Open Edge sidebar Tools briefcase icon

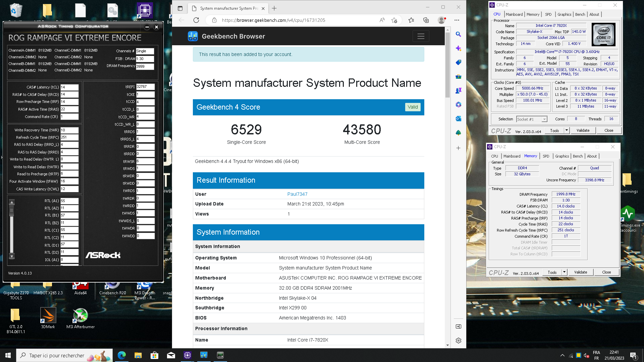click(x=458, y=76)
